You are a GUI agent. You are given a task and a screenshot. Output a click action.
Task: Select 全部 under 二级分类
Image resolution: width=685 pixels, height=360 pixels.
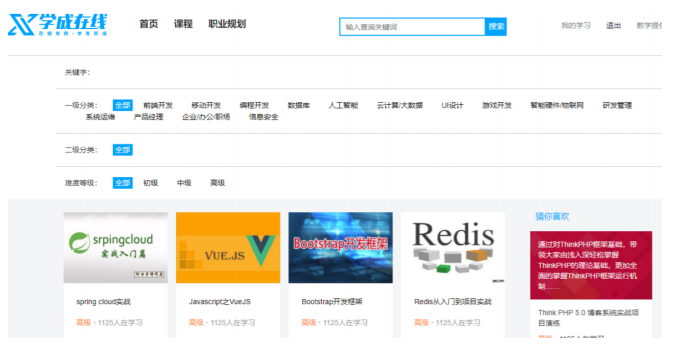[123, 150]
